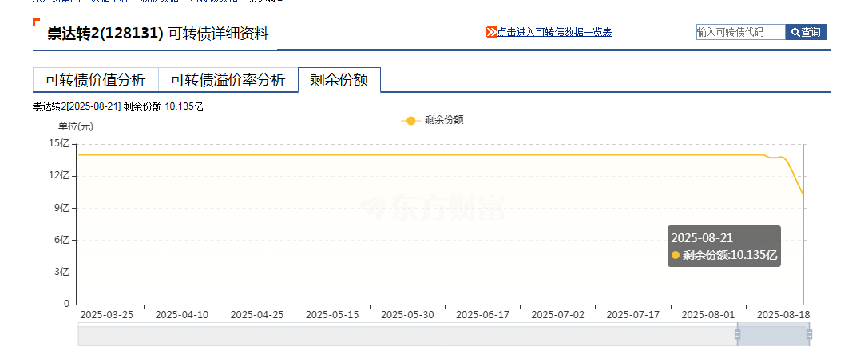Click the 2025-08-18 x-axis label
The height and width of the screenshot is (355, 868).
(783, 314)
